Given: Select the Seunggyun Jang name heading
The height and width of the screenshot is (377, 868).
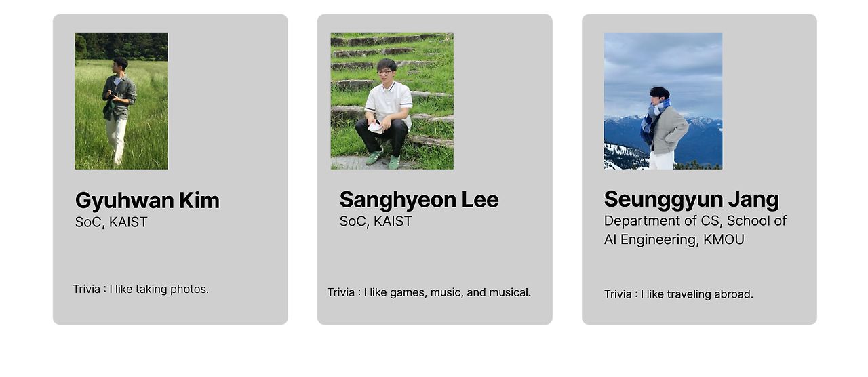Looking at the screenshot, I should [x=692, y=199].
